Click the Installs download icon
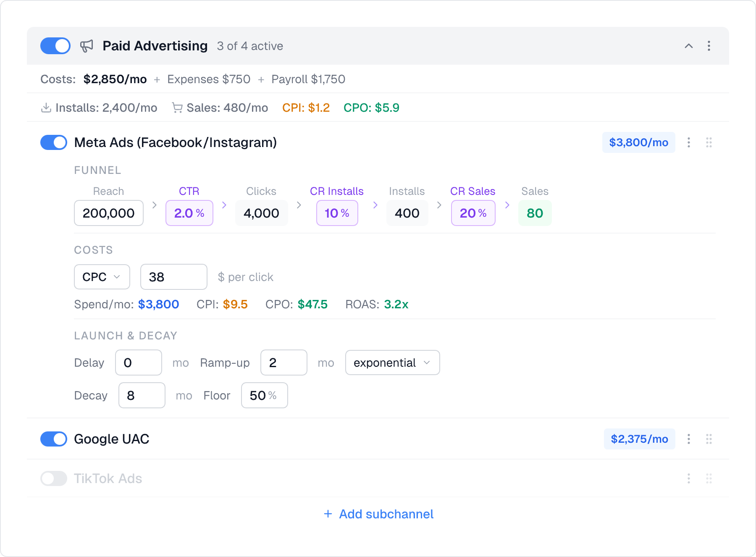 (x=46, y=107)
